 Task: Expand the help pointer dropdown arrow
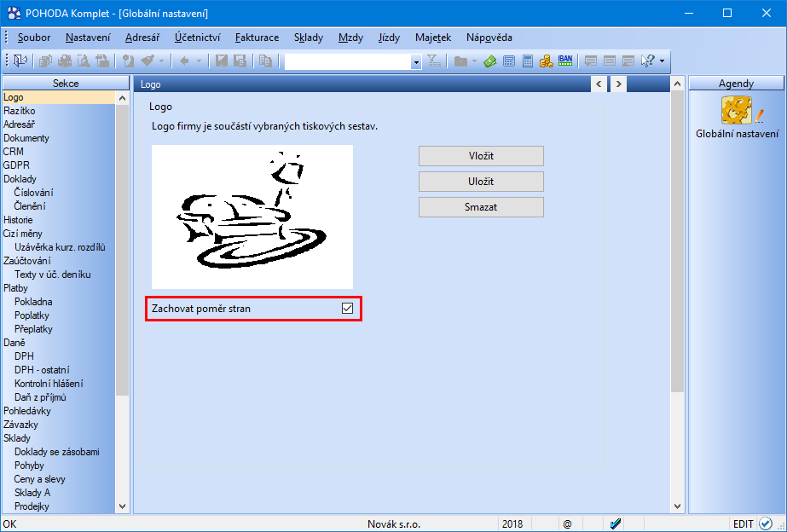pyautogui.click(x=662, y=61)
